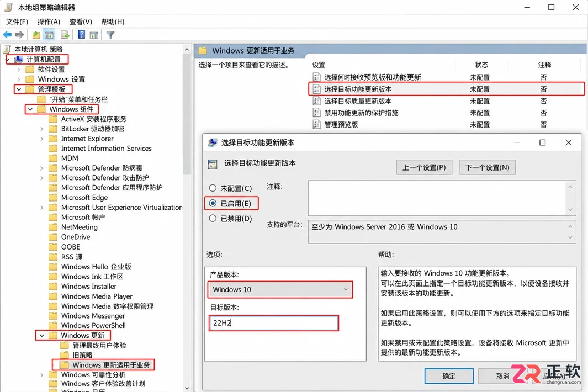Click the 注释 box scroll down arrow
Viewport: 588px width, 392px height.
tap(570, 210)
